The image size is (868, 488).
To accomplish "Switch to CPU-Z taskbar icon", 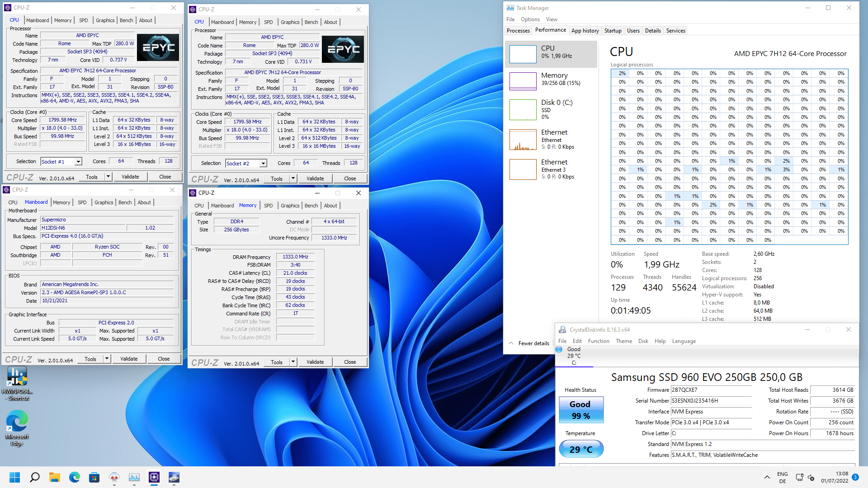I will 154,477.
